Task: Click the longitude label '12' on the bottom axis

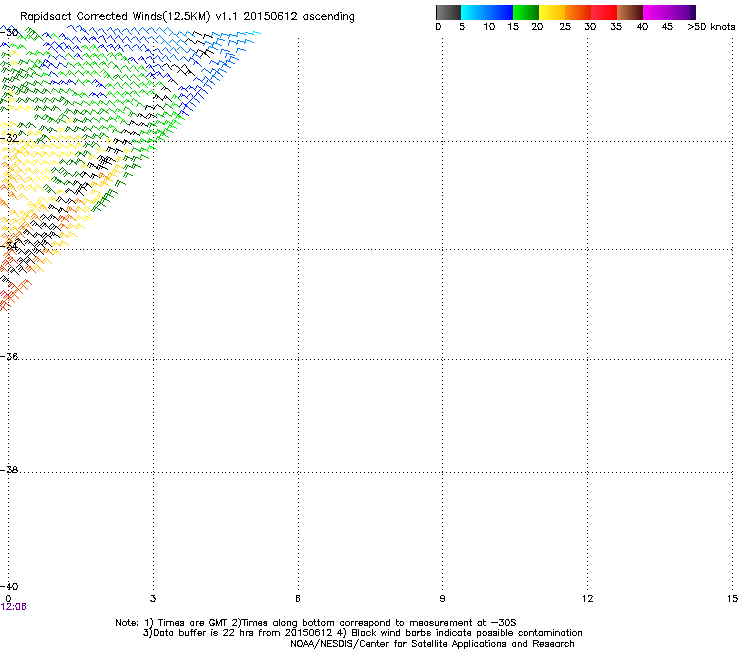Action: pyautogui.click(x=587, y=599)
